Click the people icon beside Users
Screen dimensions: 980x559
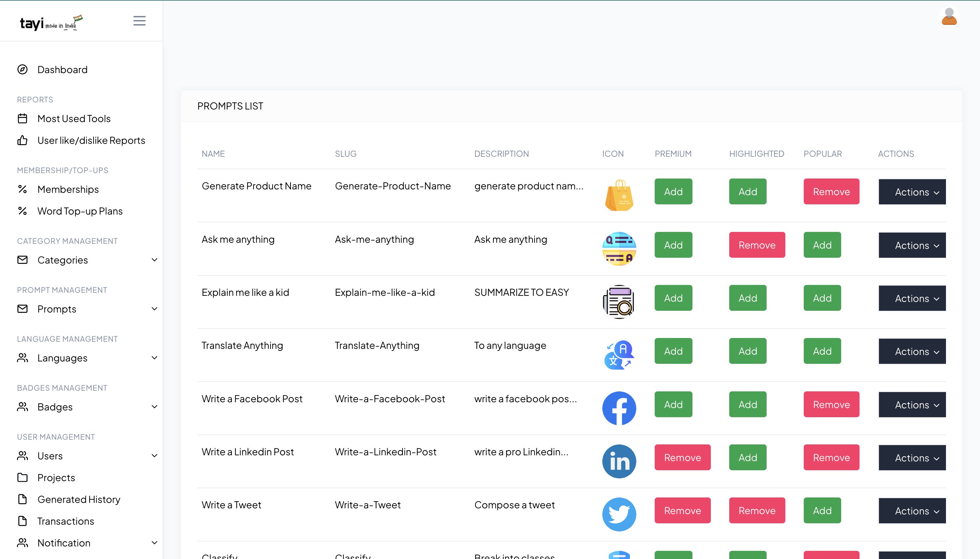22,456
